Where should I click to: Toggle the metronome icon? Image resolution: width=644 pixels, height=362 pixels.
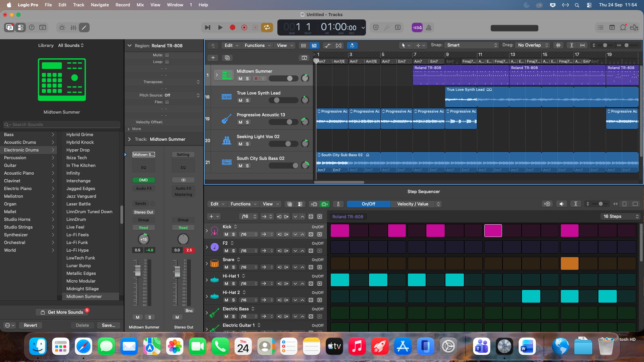429,27
